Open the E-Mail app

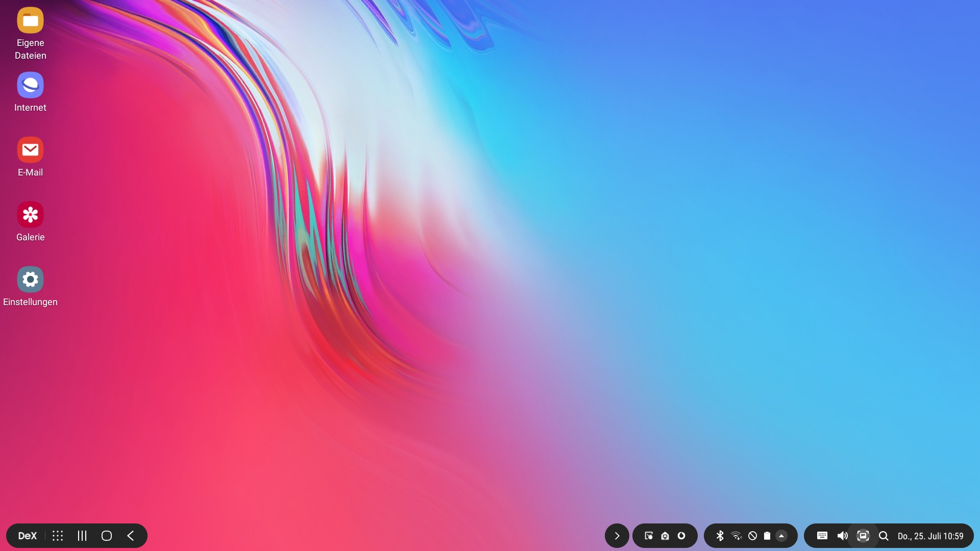(30, 150)
